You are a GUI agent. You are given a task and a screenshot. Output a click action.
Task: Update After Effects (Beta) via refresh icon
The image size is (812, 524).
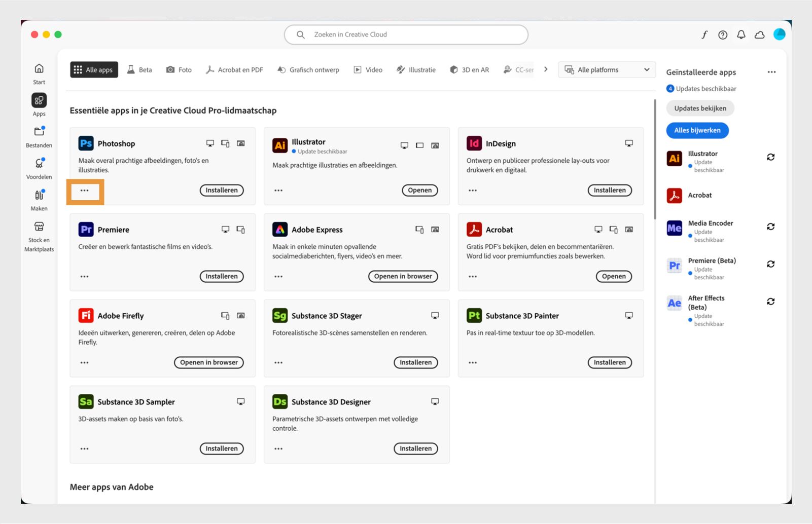coord(770,302)
